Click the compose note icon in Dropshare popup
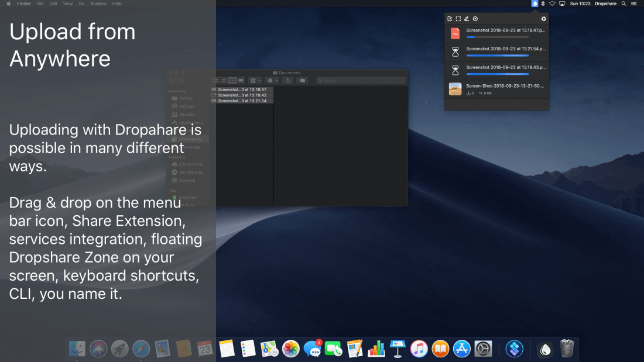644x362 pixels. (450, 19)
